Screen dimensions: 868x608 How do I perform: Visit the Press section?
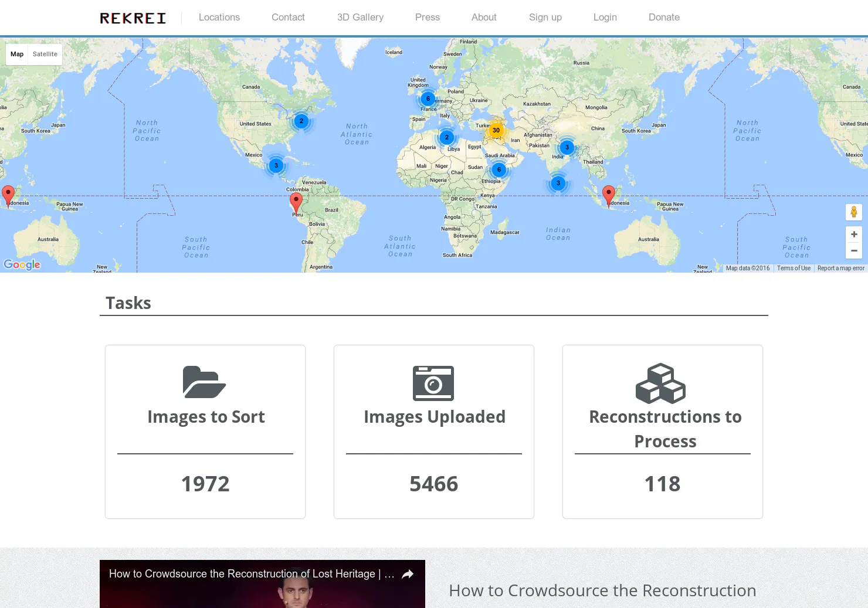pyautogui.click(x=428, y=18)
